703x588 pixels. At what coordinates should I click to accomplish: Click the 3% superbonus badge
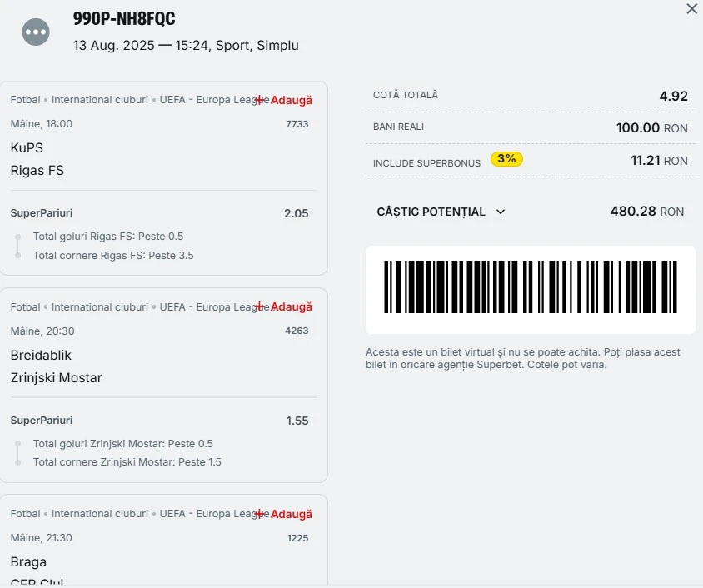pyautogui.click(x=506, y=158)
